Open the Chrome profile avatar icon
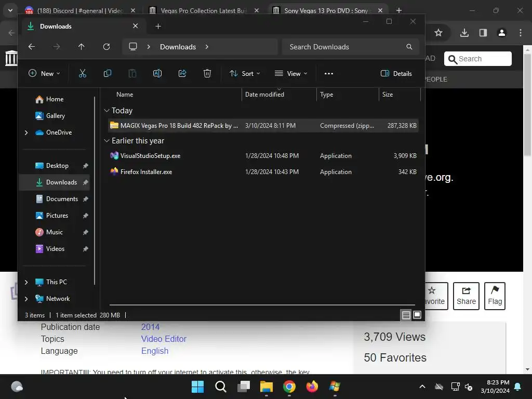532x399 pixels. pos(501,33)
